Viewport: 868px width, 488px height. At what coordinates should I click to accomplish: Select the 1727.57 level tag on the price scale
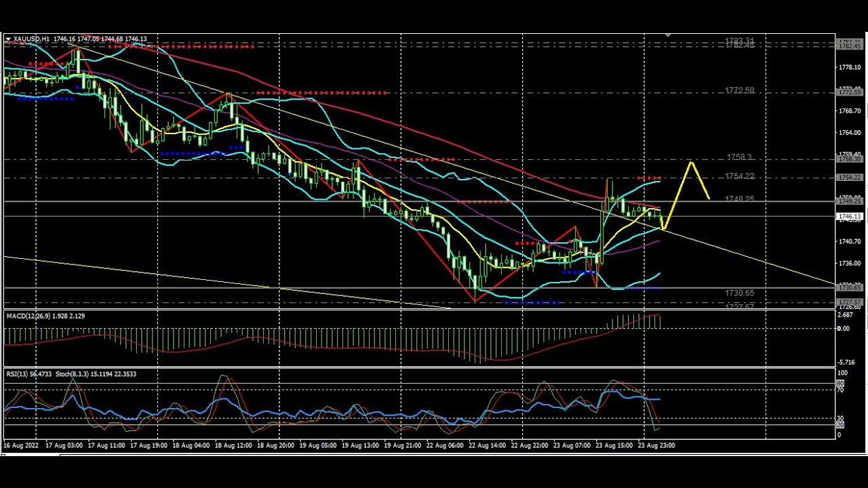(x=850, y=302)
